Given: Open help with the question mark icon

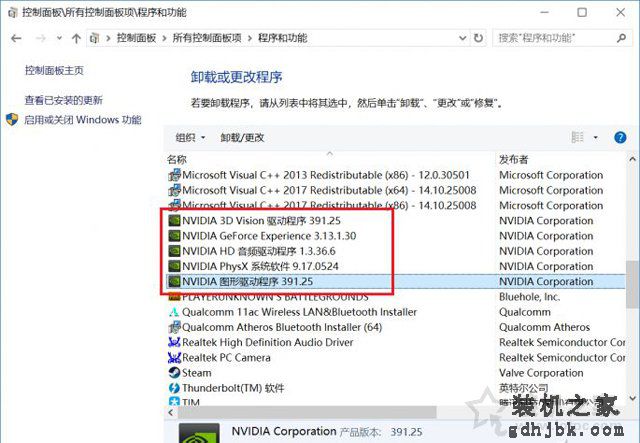Looking at the screenshot, I should pos(620,138).
